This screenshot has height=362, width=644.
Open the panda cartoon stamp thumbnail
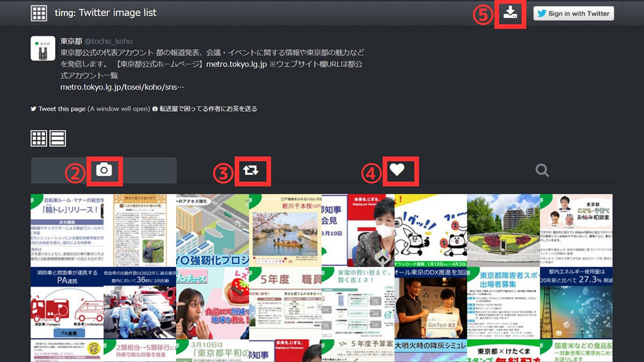tap(431, 230)
